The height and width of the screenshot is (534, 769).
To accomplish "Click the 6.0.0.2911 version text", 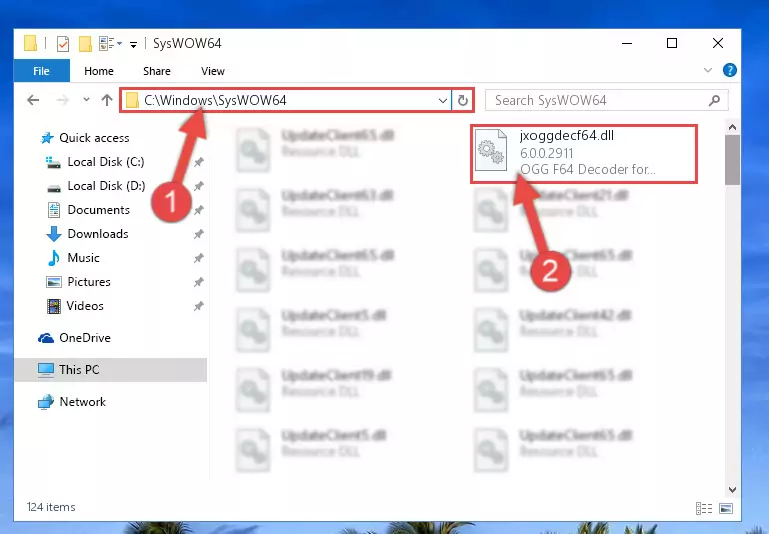I will (x=546, y=153).
